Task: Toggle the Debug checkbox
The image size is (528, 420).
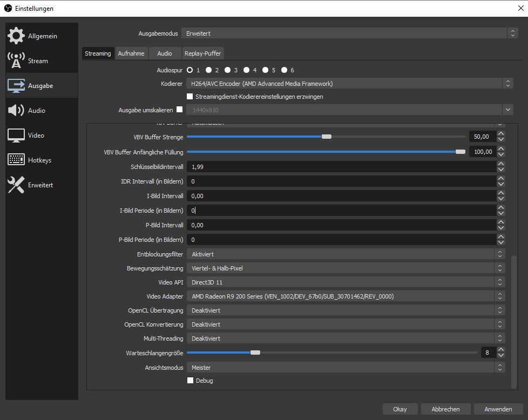Action: (190, 381)
